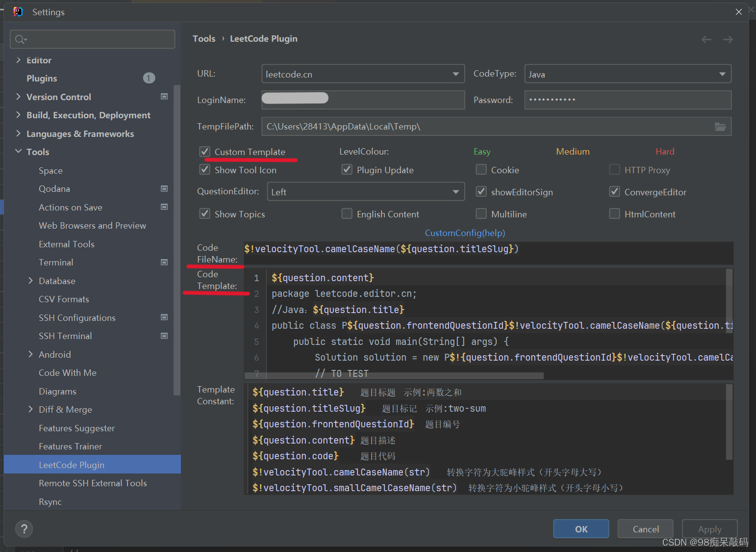
Task: Open External Tools settings
Action: tap(67, 244)
